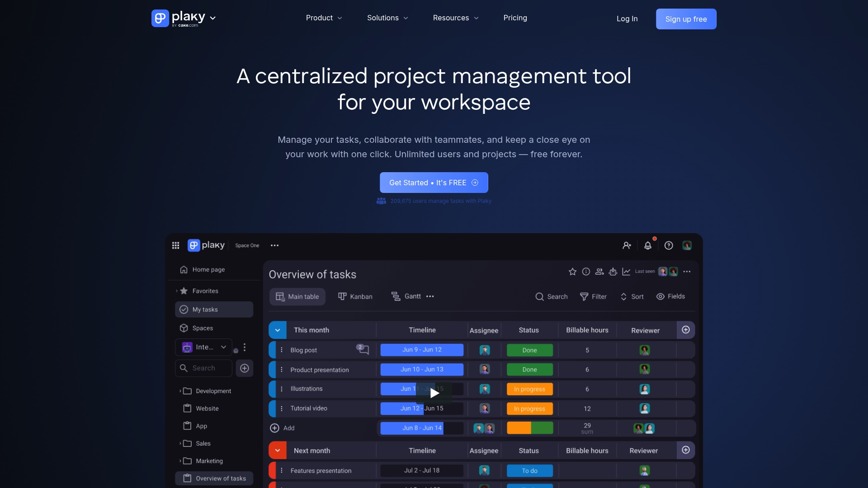Add a column to Next month group
The height and width of the screenshot is (488, 868).
686,450
